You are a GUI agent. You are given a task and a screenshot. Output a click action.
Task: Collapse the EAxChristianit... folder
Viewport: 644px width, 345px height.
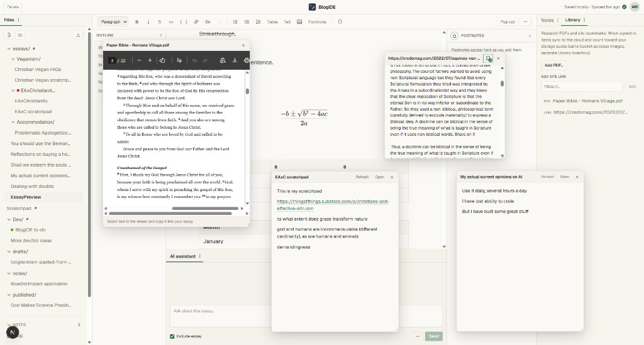(x=13, y=90)
